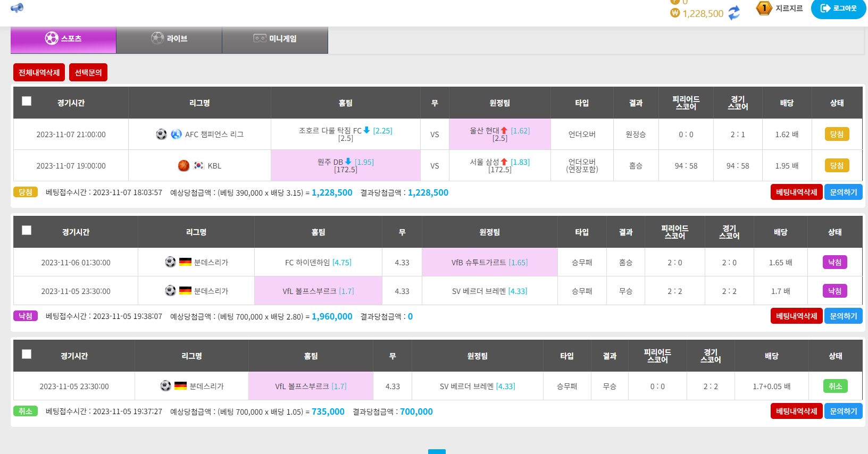The width and height of the screenshot is (868, 454).
Task: Tick the checkbox in the second bet table header
Action: pyautogui.click(x=27, y=230)
